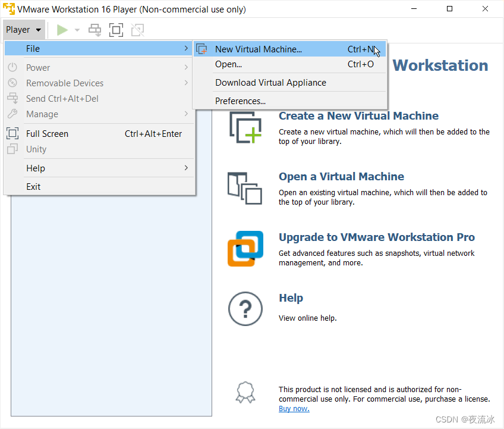Click the Open a Virtual Machine large icon
This screenshot has height=429, width=504.
pyautogui.click(x=245, y=188)
